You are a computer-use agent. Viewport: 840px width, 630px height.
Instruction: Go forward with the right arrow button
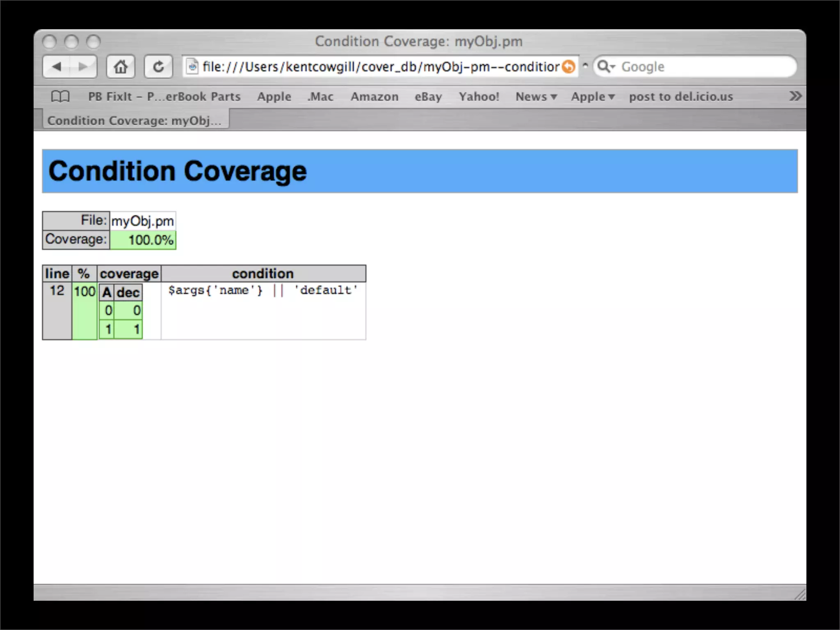[83, 66]
